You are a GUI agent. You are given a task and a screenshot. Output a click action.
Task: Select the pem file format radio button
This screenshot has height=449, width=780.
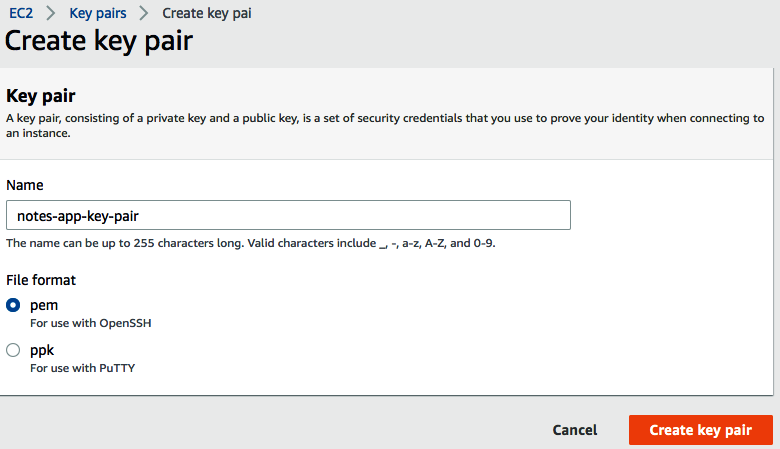[x=14, y=305]
